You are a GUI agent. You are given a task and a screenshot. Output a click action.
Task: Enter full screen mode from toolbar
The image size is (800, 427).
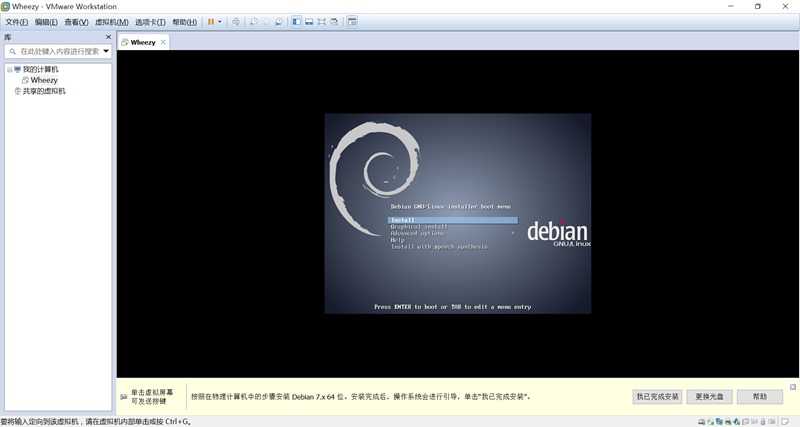322,22
